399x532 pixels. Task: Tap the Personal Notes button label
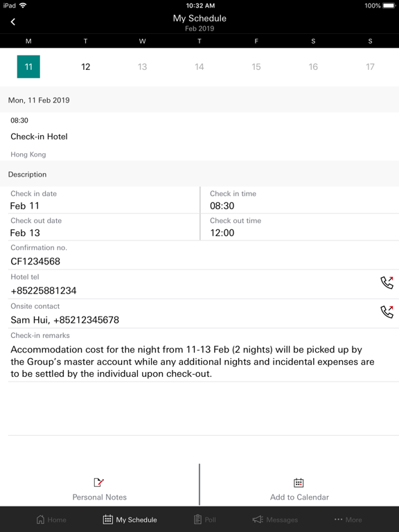[x=100, y=497]
